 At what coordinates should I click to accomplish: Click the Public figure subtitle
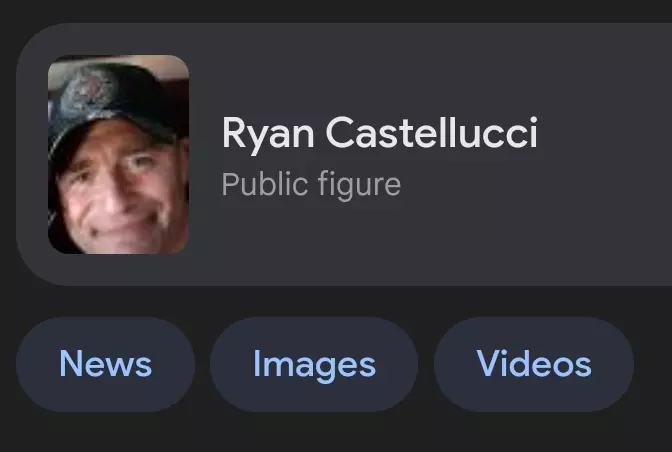click(310, 185)
